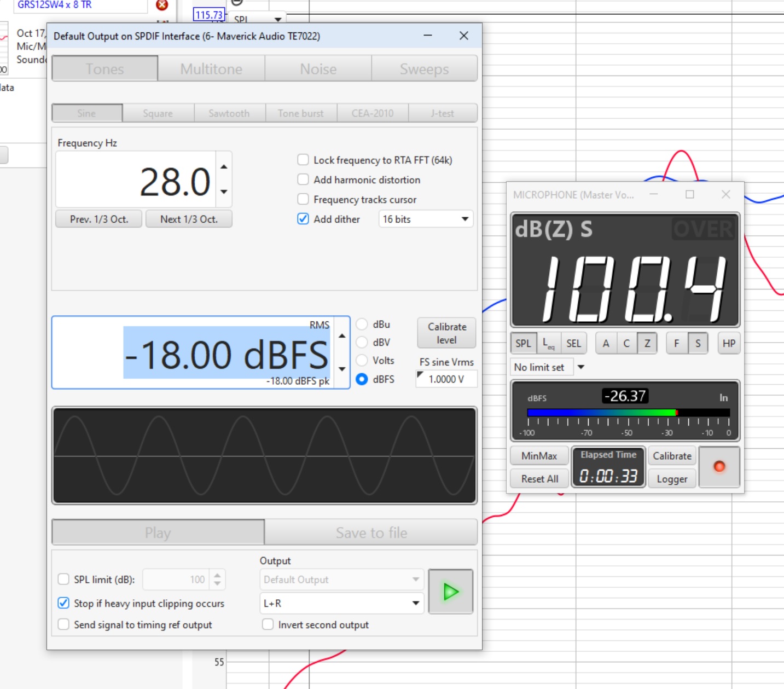Toggle HP high-pass filter in meter

coord(729,343)
